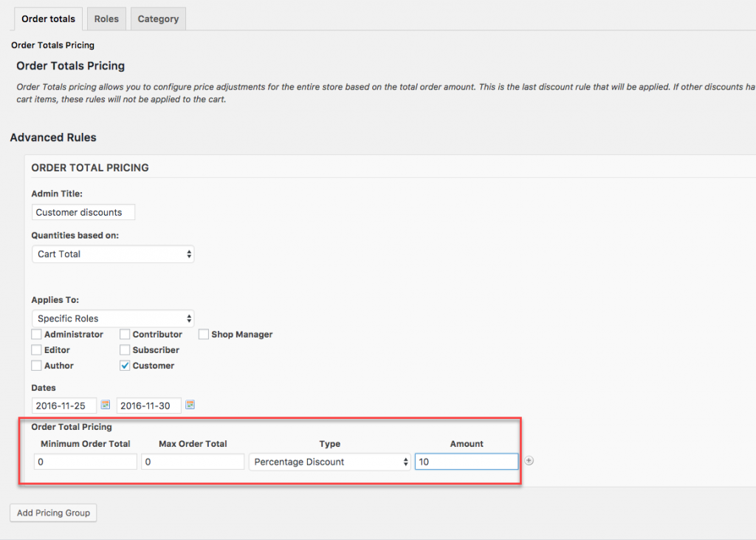Expand the Specific Roles dropdown
The image size is (756, 540).
coord(113,318)
